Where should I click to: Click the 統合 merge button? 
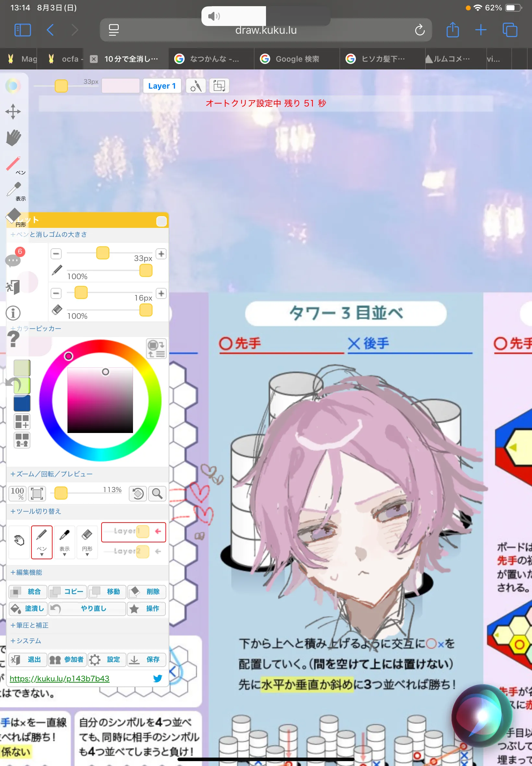28,592
